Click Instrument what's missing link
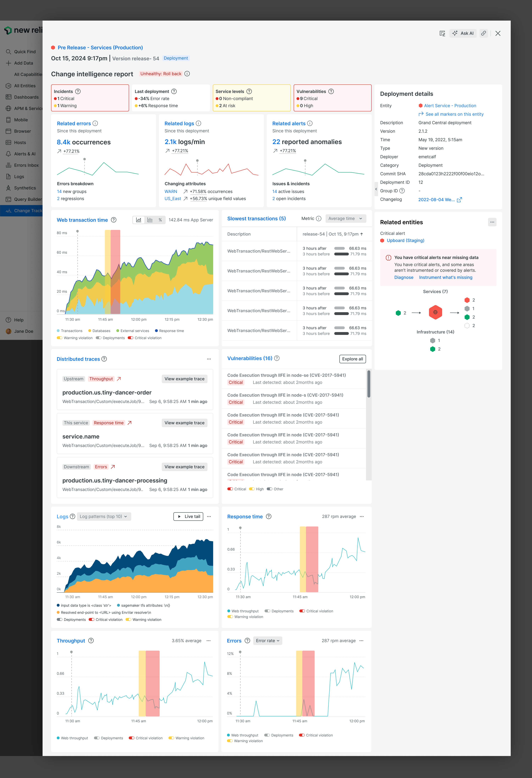 tap(446, 278)
